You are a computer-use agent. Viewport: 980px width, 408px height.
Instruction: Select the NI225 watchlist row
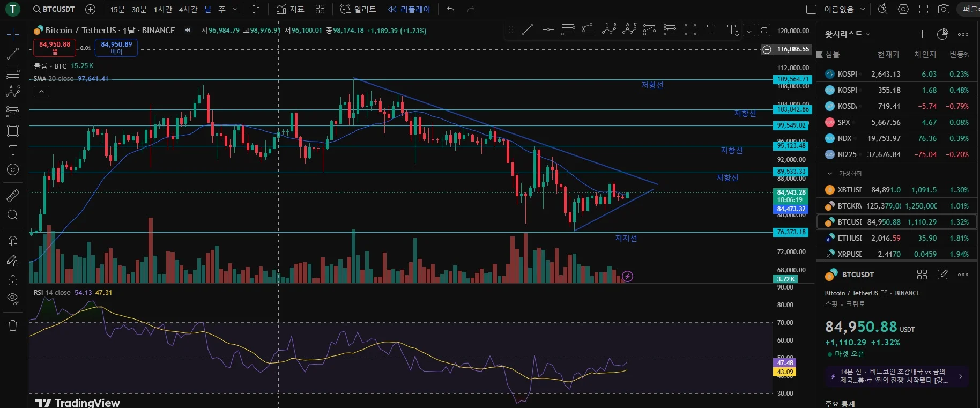pyautogui.click(x=897, y=154)
